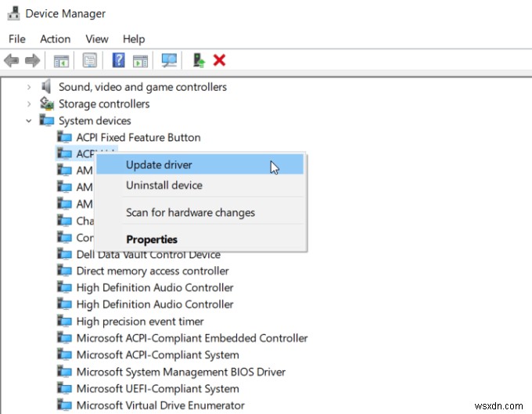Image resolution: width=532 pixels, height=414 pixels.
Task: Click the Update device driver toolbar icon
Action: coord(199,60)
